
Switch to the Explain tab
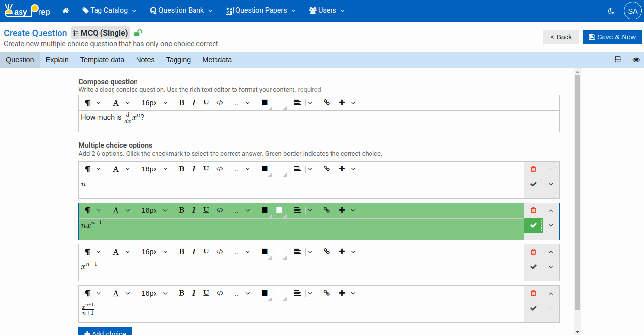(57, 60)
